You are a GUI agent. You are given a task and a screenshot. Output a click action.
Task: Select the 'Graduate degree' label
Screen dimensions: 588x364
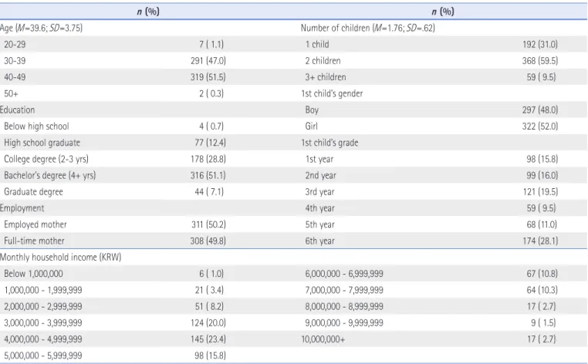point(33,192)
